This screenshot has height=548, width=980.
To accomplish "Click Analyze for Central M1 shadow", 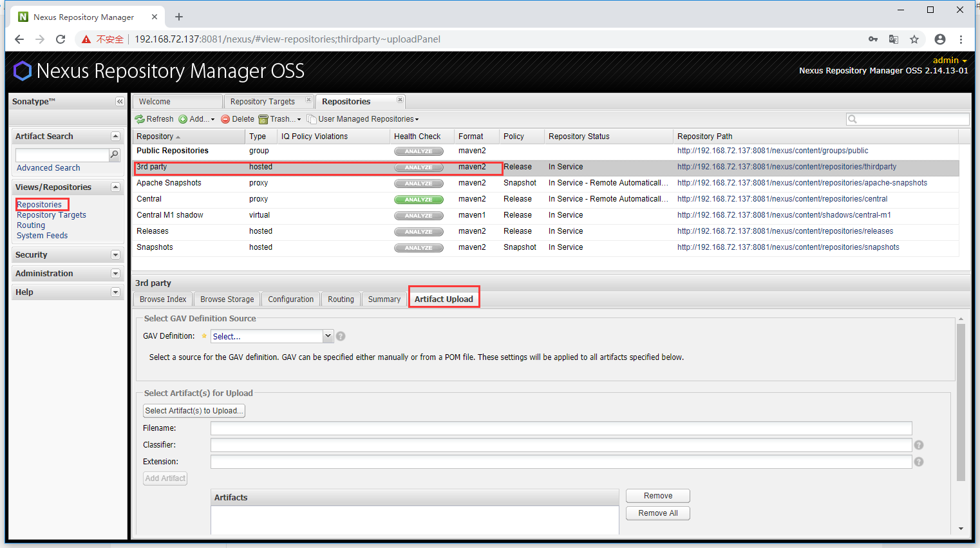I will pos(419,216).
